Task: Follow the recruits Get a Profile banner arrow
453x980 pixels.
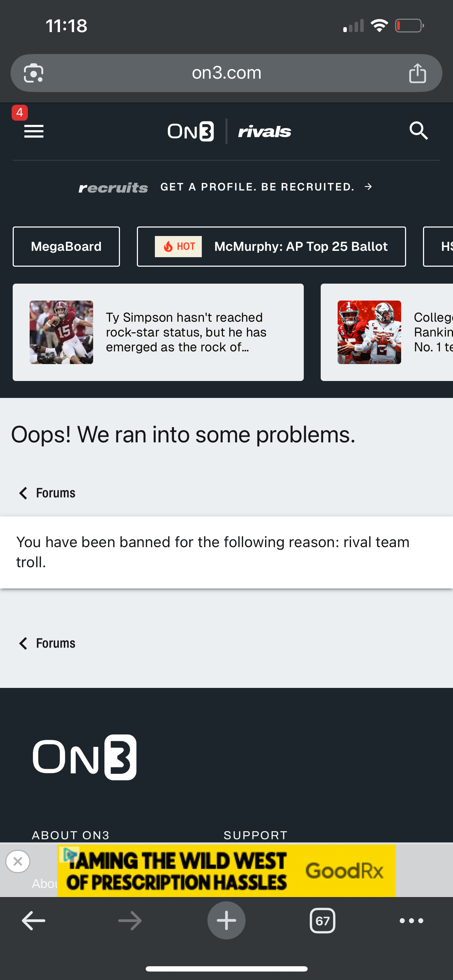Action: (368, 187)
